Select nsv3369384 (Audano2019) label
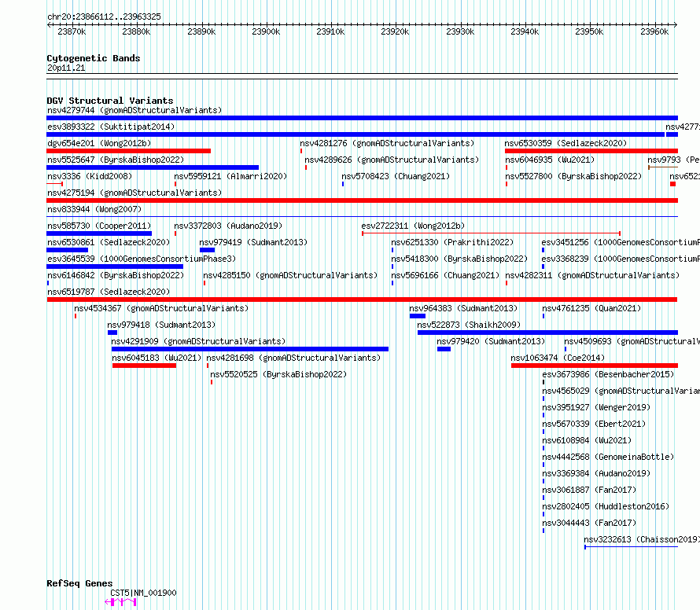700x610 pixels. (596, 473)
